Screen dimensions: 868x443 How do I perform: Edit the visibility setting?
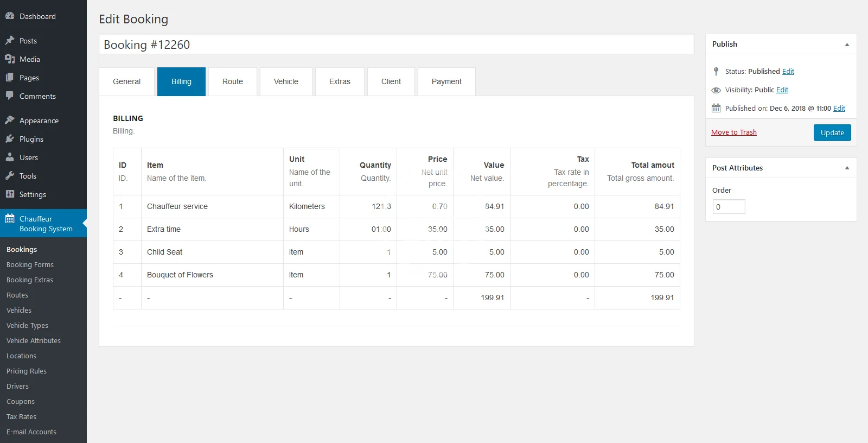[x=782, y=90]
